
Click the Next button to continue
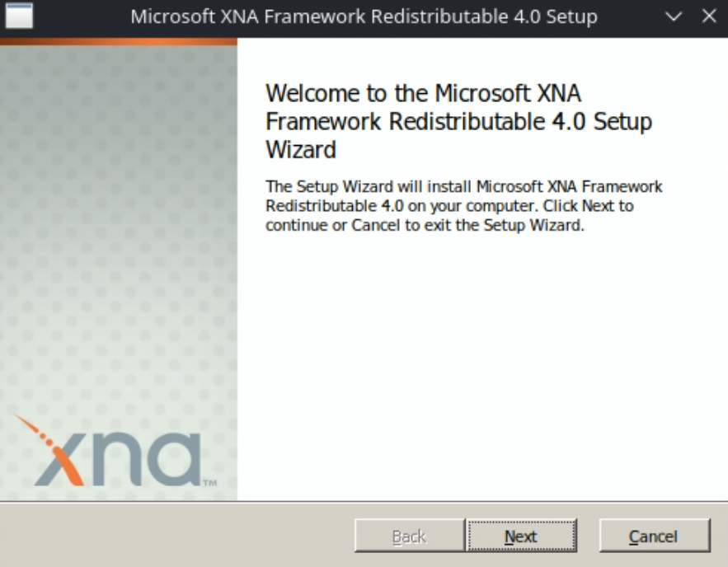[520, 537]
